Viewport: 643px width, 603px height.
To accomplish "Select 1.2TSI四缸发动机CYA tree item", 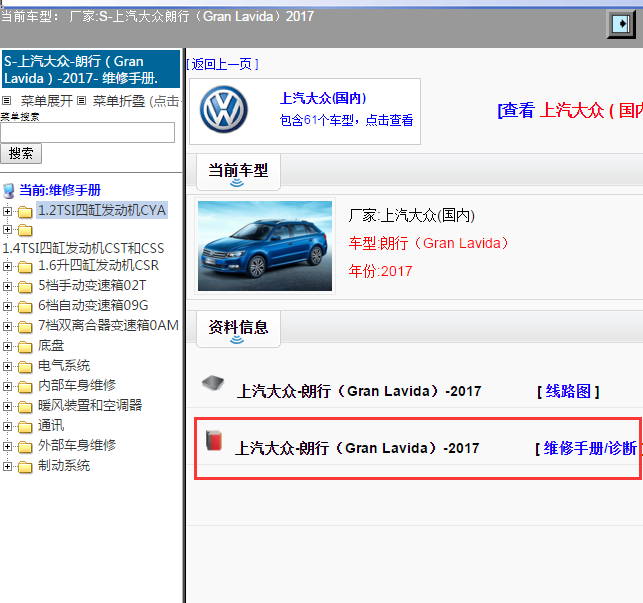I will pyautogui.click(x=102, y=210).
